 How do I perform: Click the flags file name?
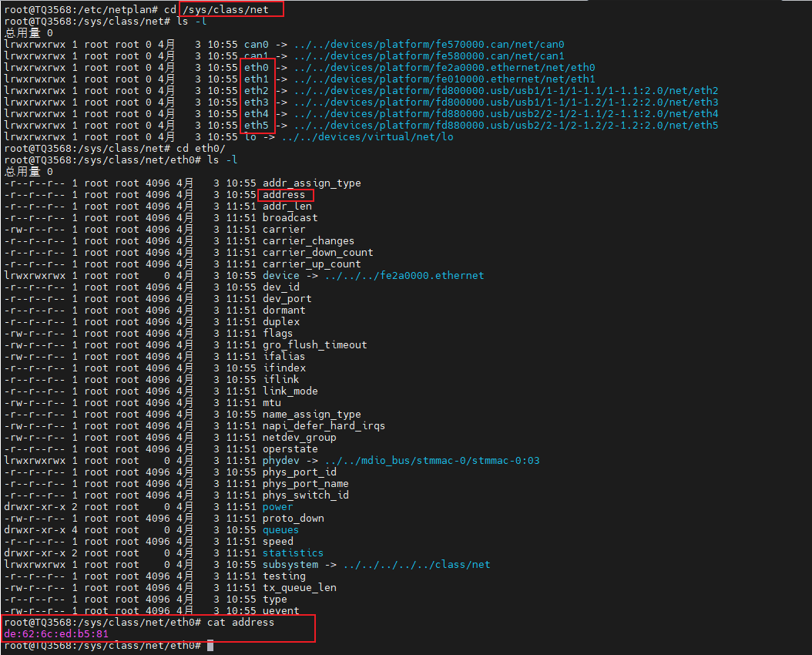(277, 334)
